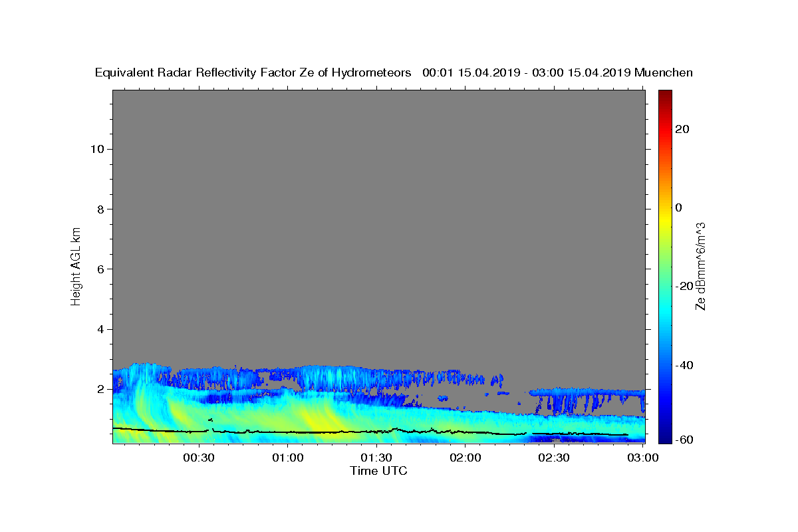798x532 pixels.
Task: Click the 'Time UTC' axis label
Action: (378, 471)
